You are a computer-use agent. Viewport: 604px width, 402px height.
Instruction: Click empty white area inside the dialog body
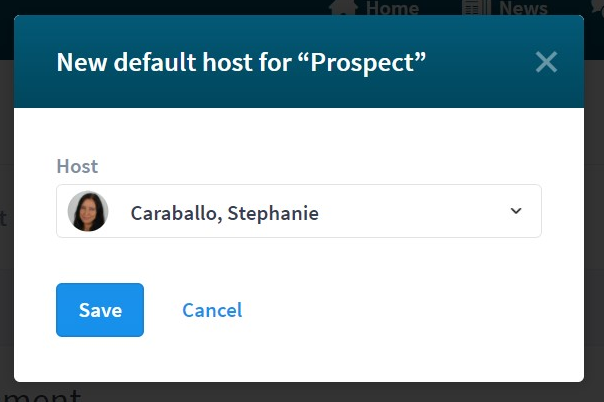click(x=385, y=308)
